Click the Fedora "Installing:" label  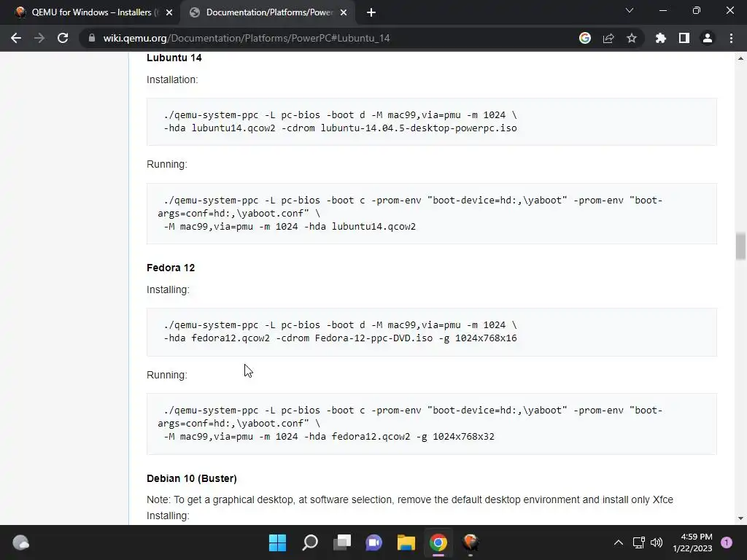pos(169,289)
